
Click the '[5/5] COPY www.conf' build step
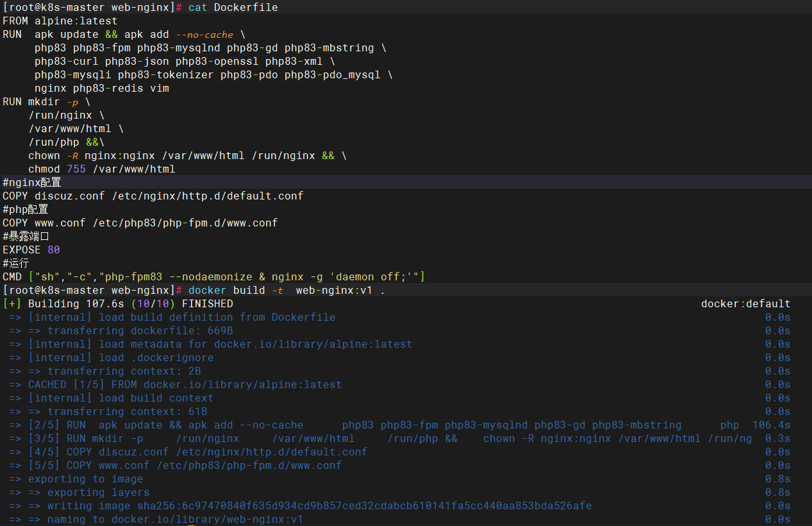pos(185,465)
